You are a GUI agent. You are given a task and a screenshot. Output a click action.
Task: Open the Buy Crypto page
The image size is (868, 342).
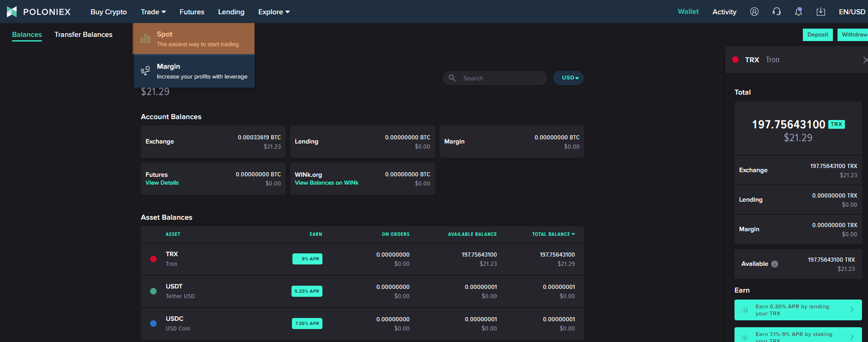[109, 12]
